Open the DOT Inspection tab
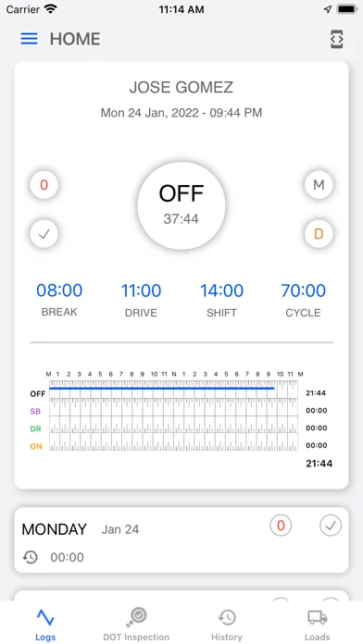 click(x=136, y=625)
